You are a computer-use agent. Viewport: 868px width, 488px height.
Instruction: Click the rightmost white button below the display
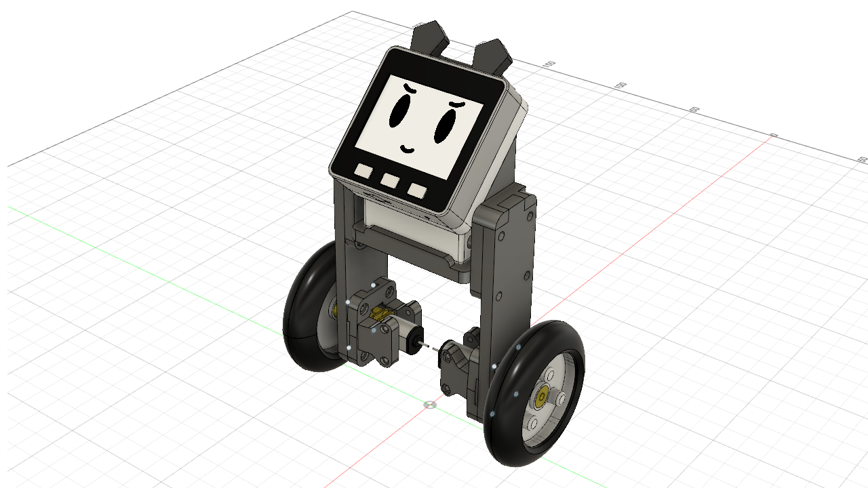[x=417, y=190]
